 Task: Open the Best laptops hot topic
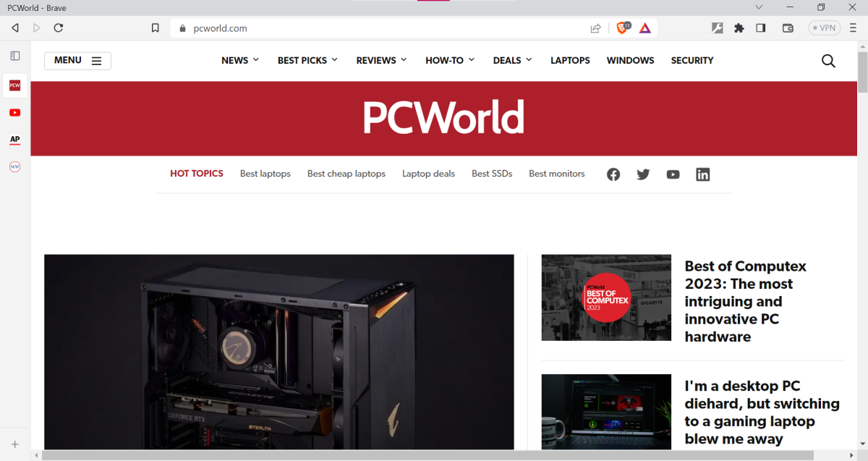(x=265, y=174)
